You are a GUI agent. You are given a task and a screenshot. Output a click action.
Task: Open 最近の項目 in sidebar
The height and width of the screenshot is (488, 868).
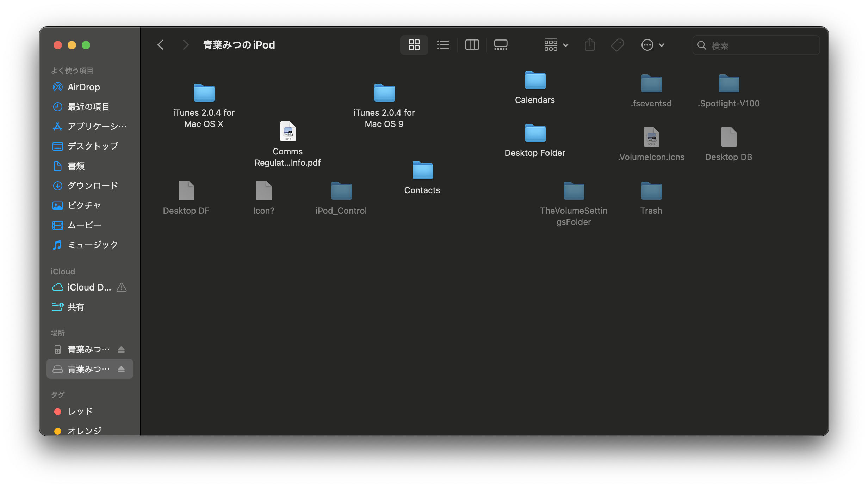point(89,106)
